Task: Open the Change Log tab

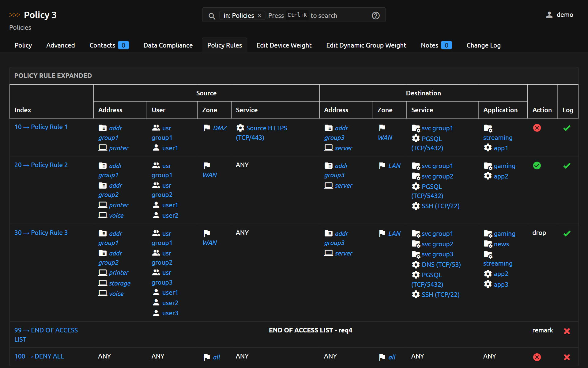Action: point(483,45)
